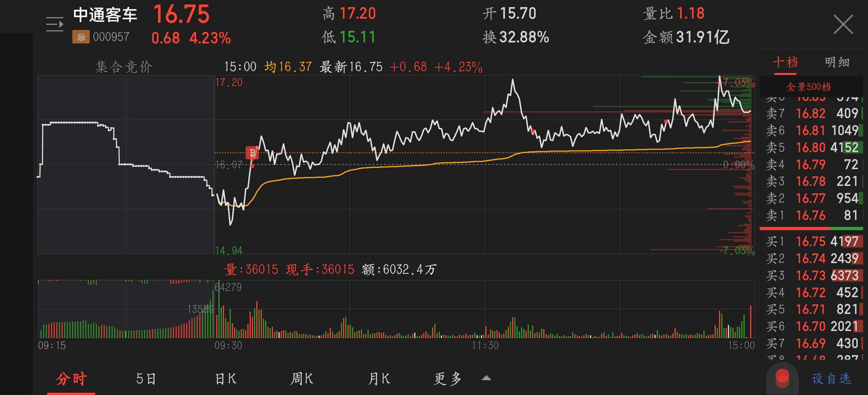Tap the 11:30 time axis label
The height and width of the screenshot is (395, 868).
[x=485, y=345]
